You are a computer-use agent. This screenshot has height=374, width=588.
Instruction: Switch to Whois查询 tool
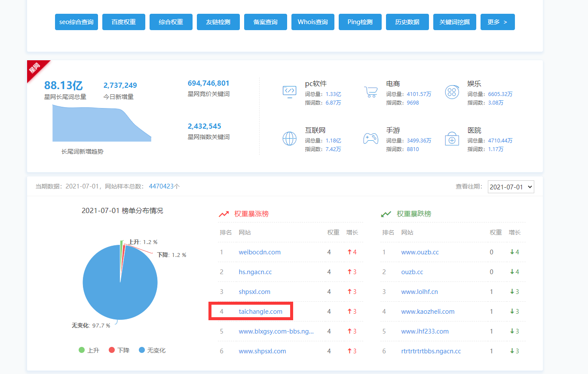pos(312,22)
